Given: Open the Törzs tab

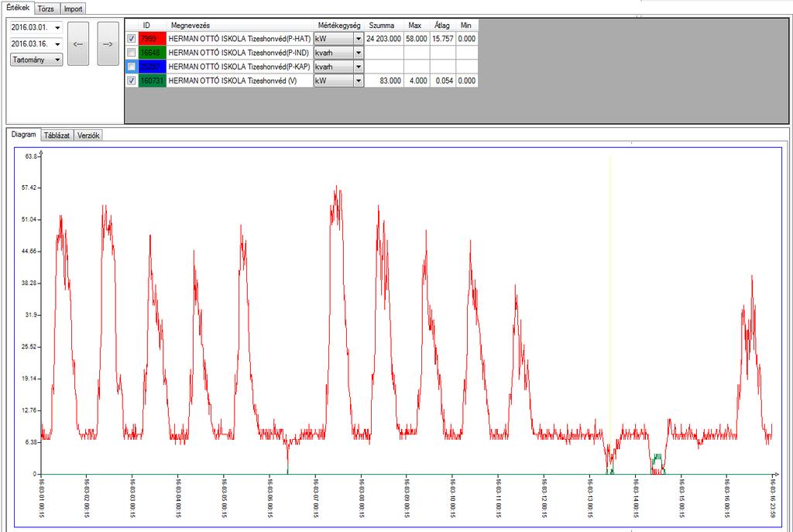Looking at the screenshot, I should click(x=46, y=9).
